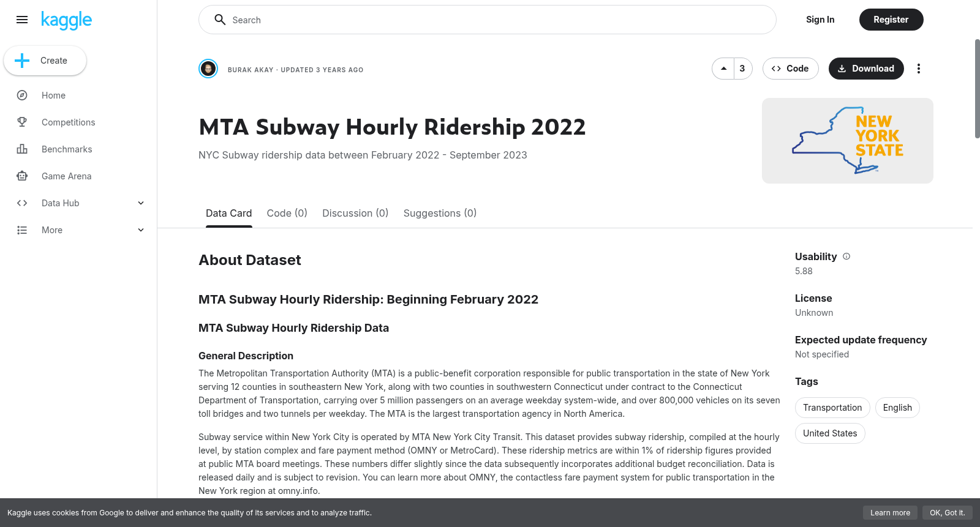This screenshot has height=527, width=980.
Task: Click the Benchmarks sidebar label
Action: (67, 149)
